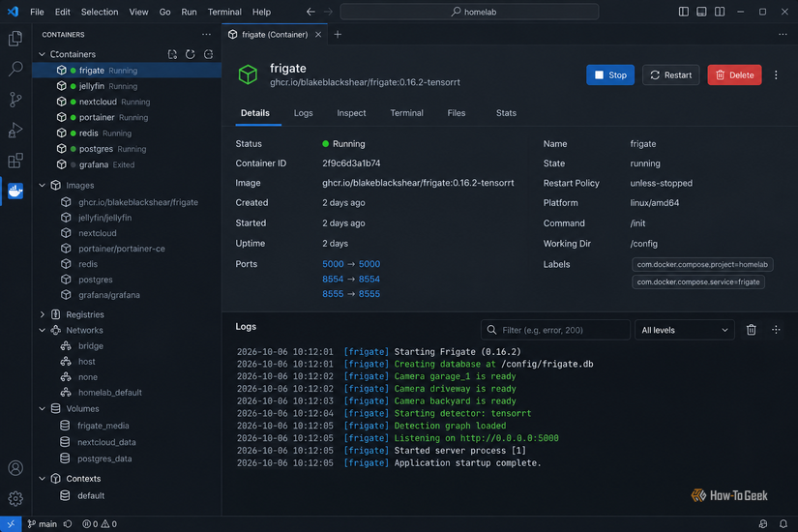
Task: Open the CONTAINERS panel more actions menu
Action: click(206, 35)
